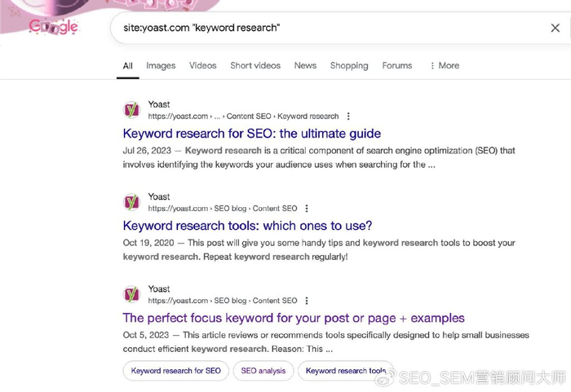Screen dimensions: 571x392
Task: Clear the search query with the X icon
Action: point(555,28)
